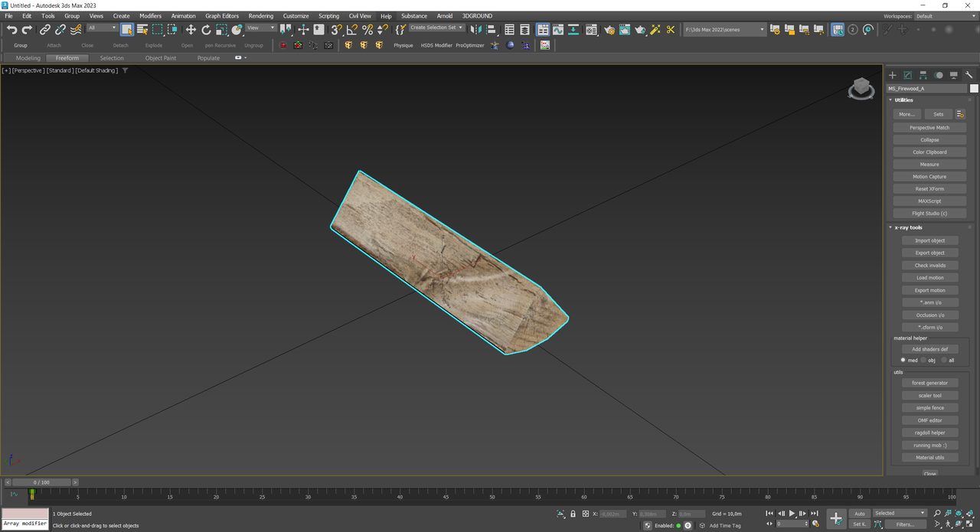Toggle the Auto key mode button
Screen dimensions: 980x532
point(860,514)
